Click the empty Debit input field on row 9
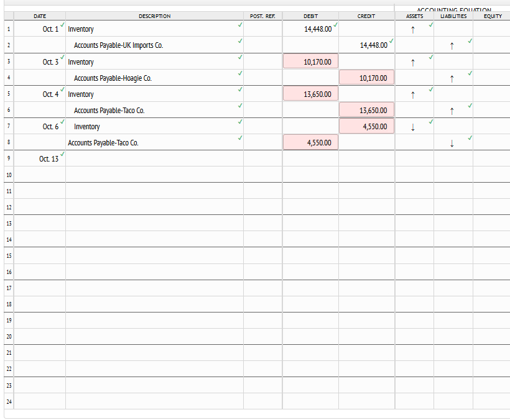 310,158
